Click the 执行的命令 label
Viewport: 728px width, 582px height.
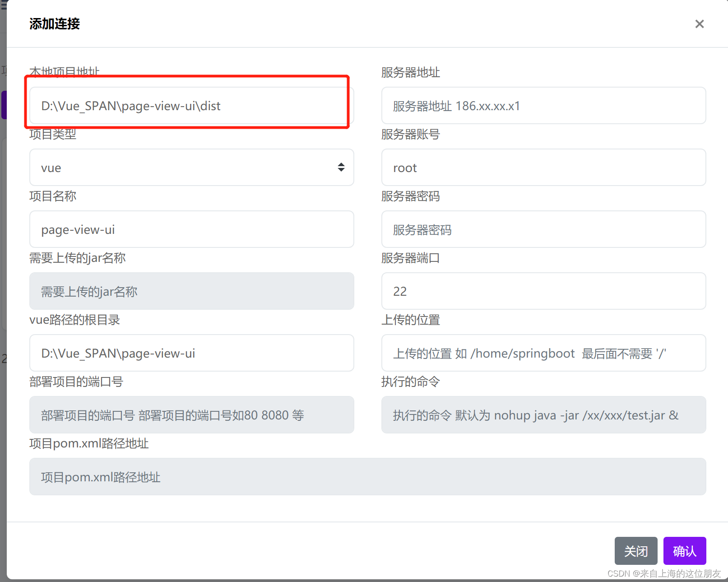pyautogui.click(x=411, y=382)
